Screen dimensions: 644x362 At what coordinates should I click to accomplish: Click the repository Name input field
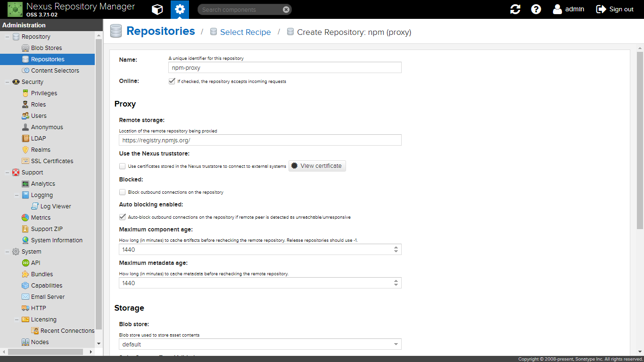coord(285,67)
